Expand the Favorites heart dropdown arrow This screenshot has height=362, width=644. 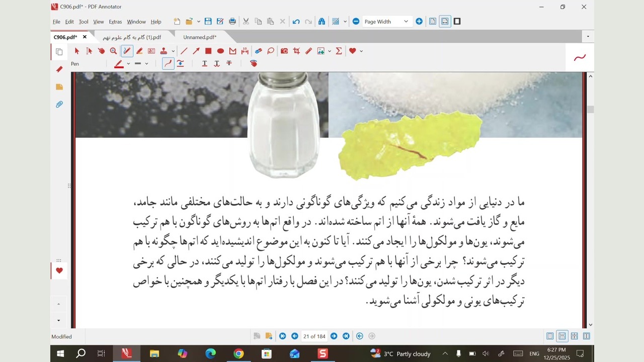point(361,51)
